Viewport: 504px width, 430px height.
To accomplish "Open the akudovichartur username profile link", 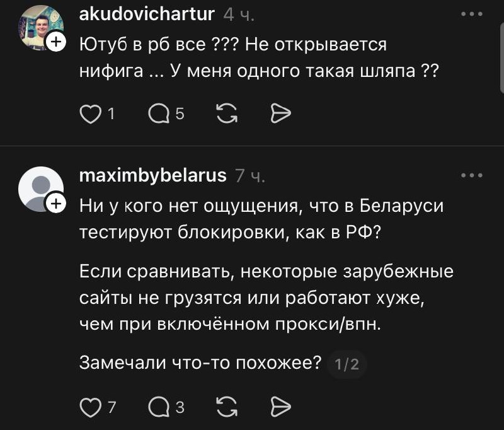I will click(x=147, y=14).
